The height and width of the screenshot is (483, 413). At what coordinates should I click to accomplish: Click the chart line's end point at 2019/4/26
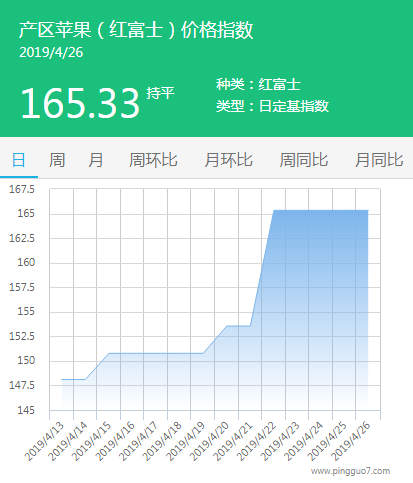click(x=368, y=210)
